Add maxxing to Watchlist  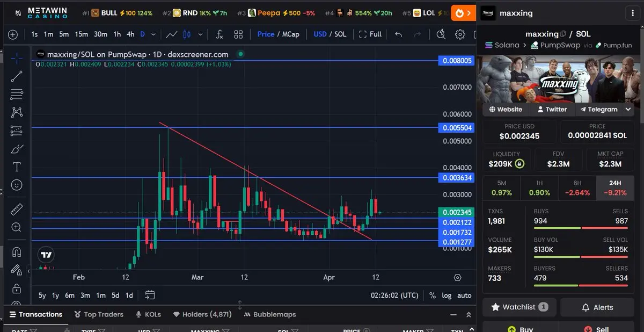point(519,307)
